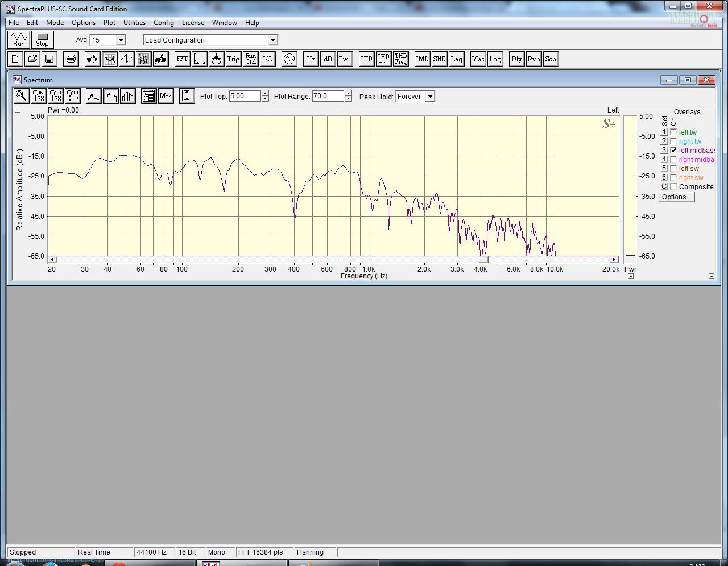Viewport: 728px width, 566px height.
Task: Open the Avg count dropdown
Action: click(x=121, y=40)
